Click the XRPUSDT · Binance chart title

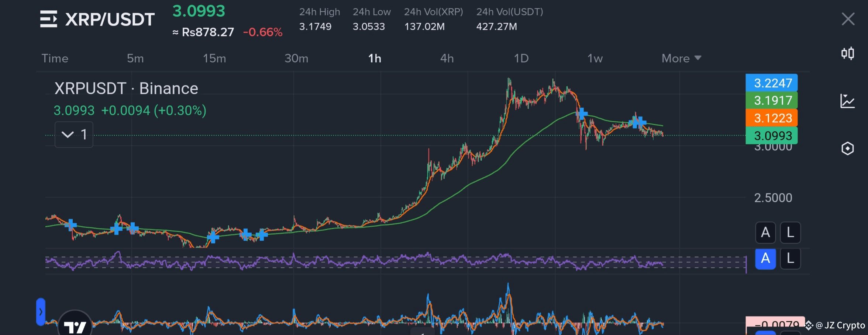coord(126,88)
